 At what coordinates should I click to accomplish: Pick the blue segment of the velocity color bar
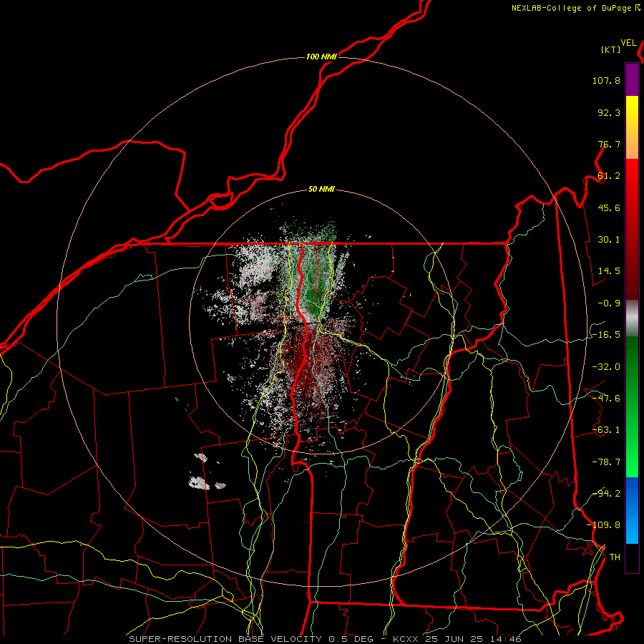632,510
